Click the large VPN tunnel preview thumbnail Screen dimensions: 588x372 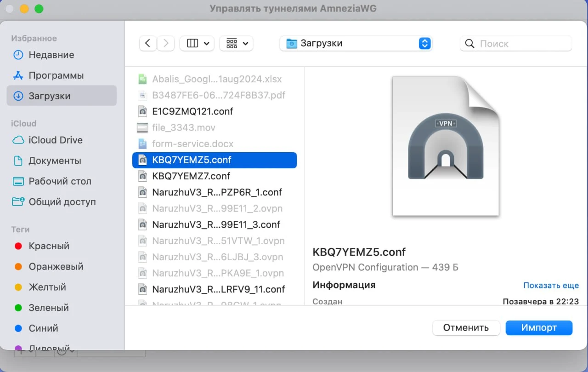point(445,146)
